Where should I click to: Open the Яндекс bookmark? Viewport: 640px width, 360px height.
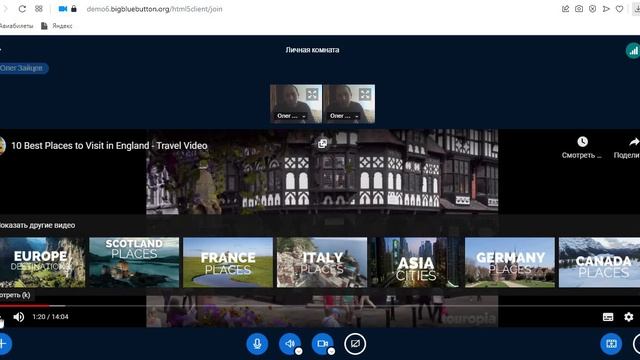pos(57,26)
